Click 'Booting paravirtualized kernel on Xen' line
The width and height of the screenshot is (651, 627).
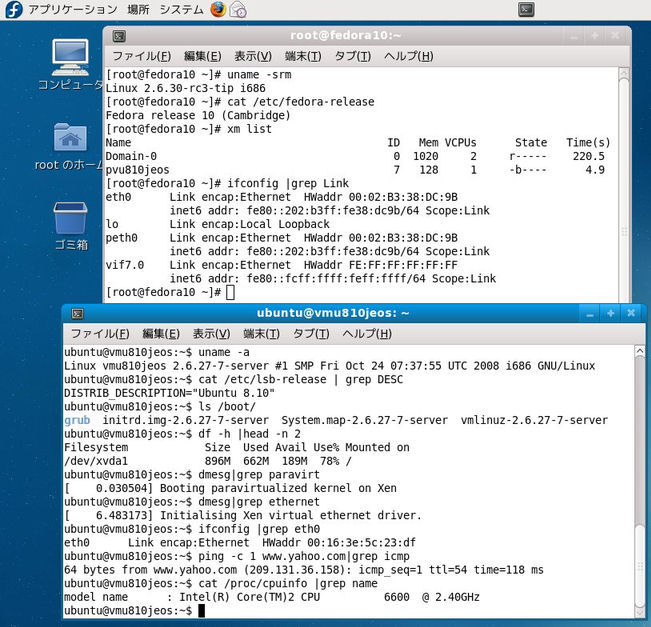coord(230,488)
